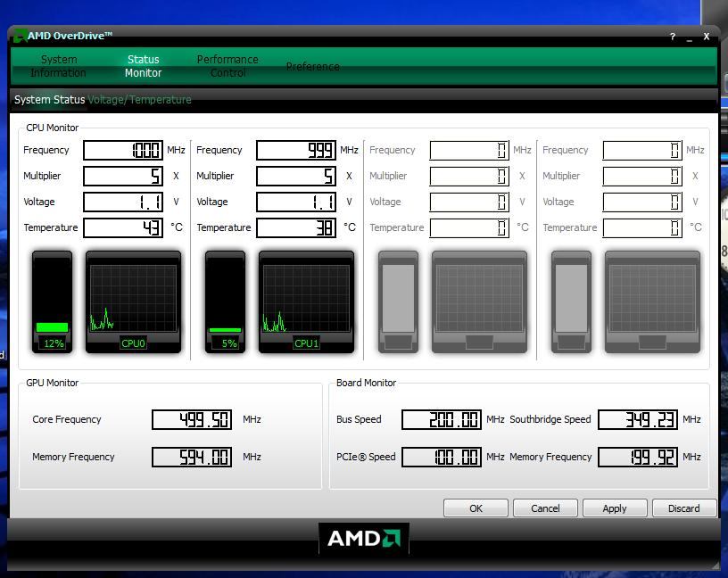This screenshot has height=578, width=728.
Task: Click the Southbridge Speed label
Action: coord(550,419)
